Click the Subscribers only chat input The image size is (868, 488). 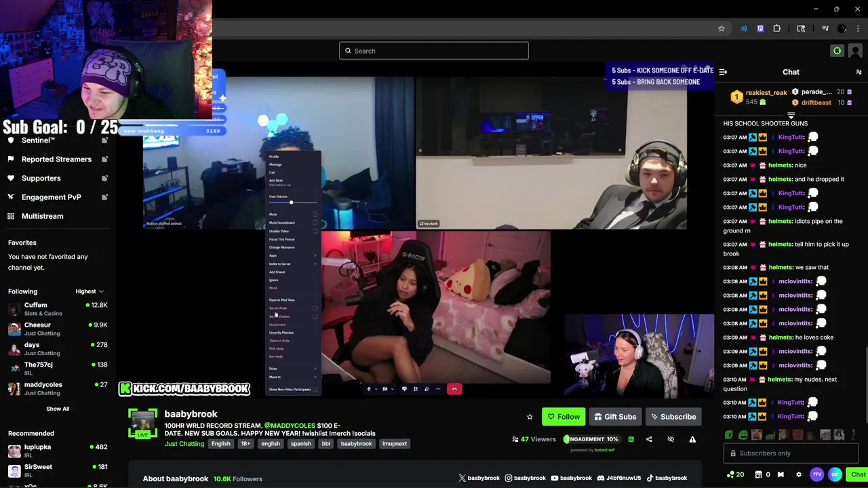[791, 453]
